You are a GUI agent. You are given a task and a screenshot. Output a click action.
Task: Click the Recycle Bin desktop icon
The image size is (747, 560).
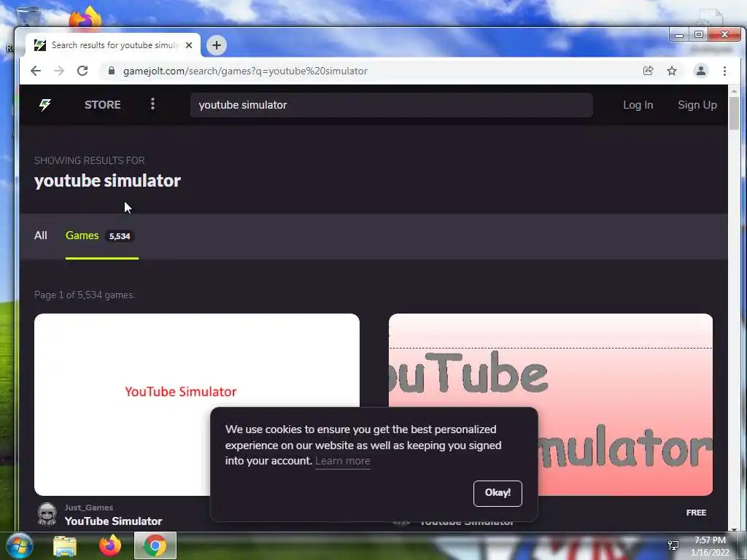[28, 17]
